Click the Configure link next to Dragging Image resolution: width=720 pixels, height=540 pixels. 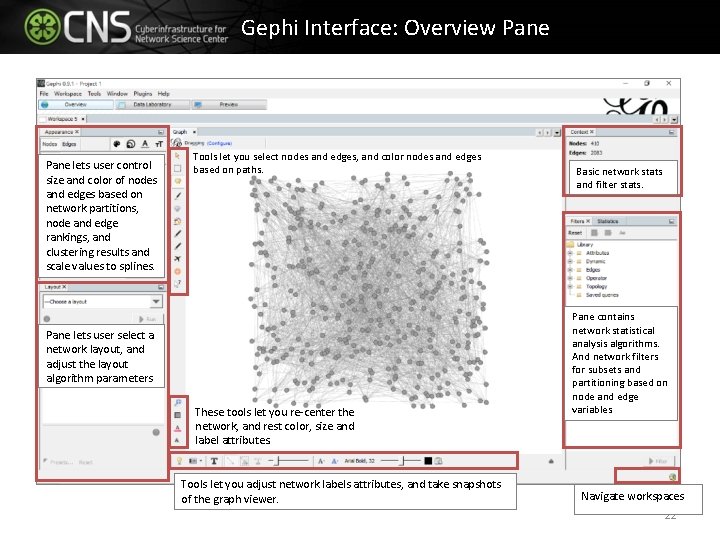tap(219, 143)
